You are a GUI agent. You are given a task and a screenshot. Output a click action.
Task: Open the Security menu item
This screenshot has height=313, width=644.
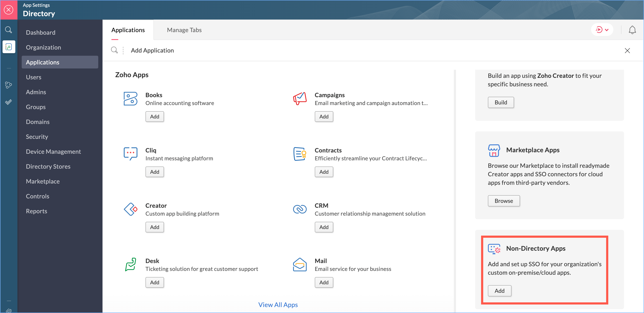(x=37, y=137)
